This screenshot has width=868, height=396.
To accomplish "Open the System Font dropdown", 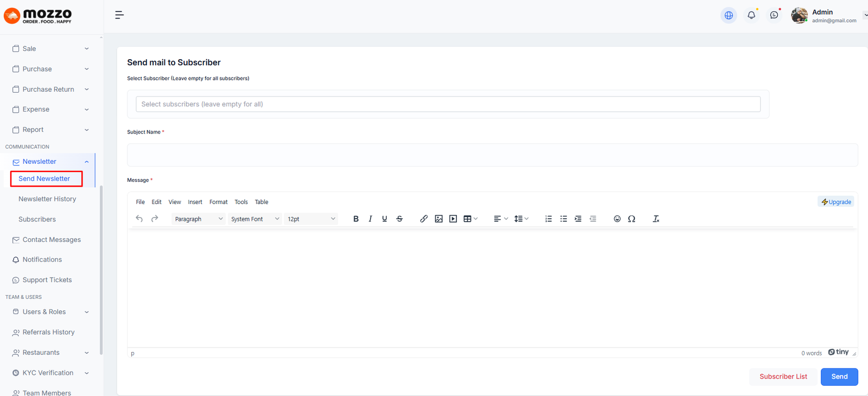I will [x=255, y=219].
